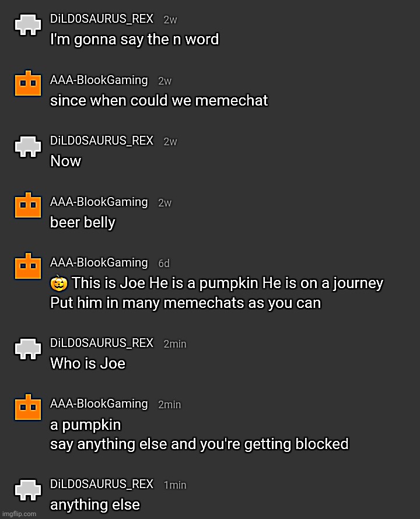Open DiLD0SAURUS_REX profile from first message
The height and width of the screenshot is (519, 420).
click(x=101, y=19)
